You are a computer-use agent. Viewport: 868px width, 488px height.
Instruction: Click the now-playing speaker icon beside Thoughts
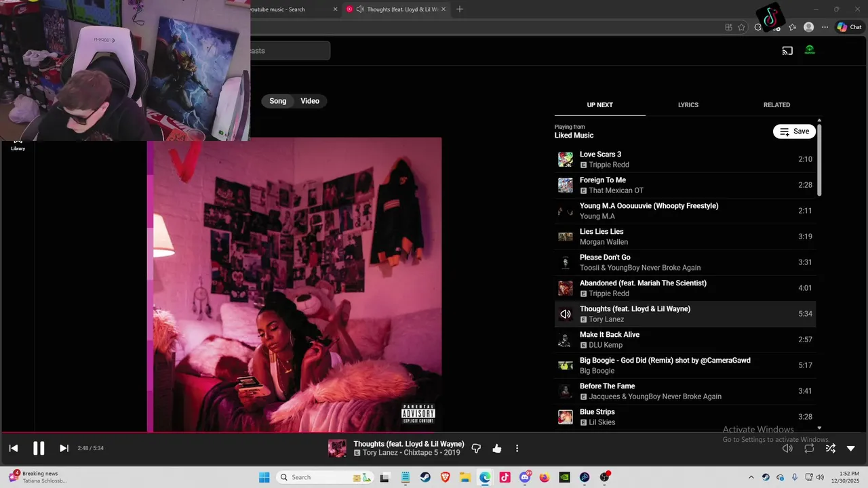(x=565, y=314)
